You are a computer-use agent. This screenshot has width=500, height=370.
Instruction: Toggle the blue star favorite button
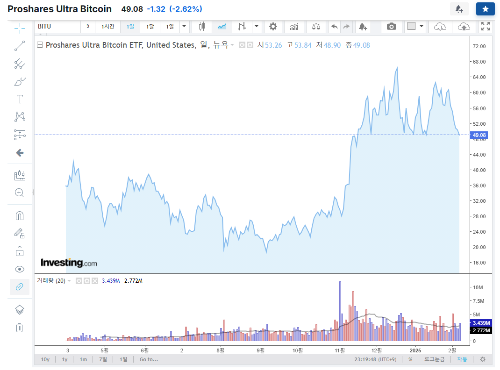pyautogui.click(x=485, y=9)
